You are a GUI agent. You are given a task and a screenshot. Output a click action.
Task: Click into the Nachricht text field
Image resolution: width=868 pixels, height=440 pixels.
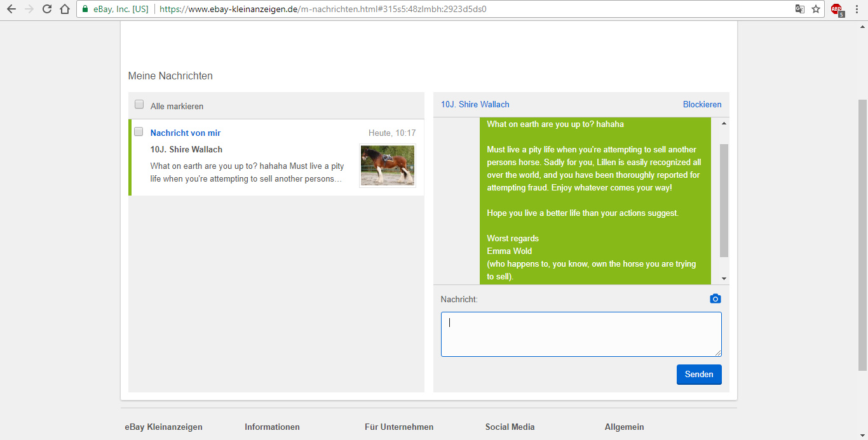coord(581,334)
